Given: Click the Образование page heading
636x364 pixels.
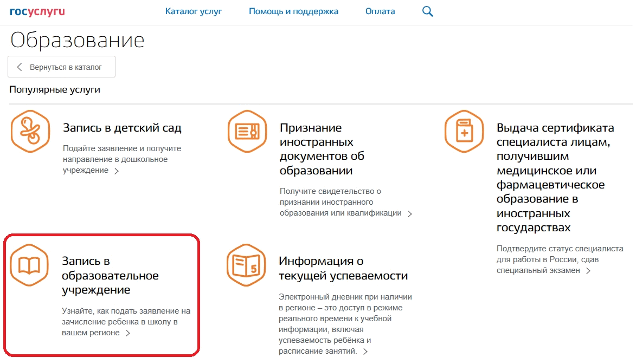Looking at the screenshot, I should point(77,40).
